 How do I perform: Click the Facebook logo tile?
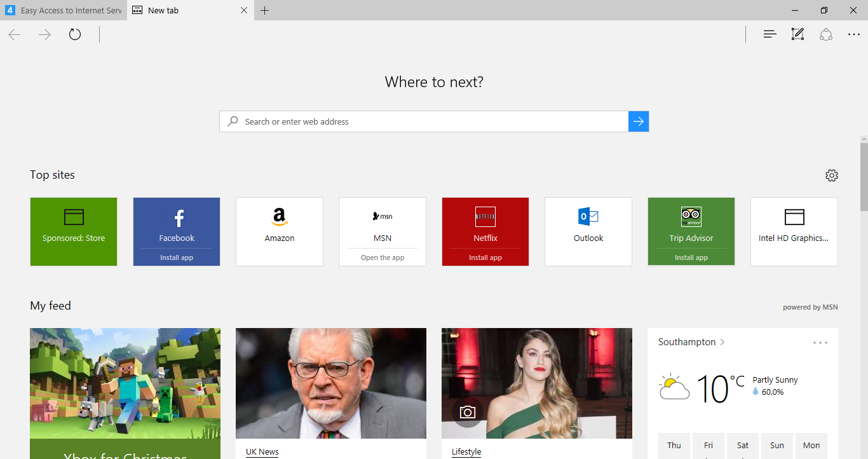(177, 223)
